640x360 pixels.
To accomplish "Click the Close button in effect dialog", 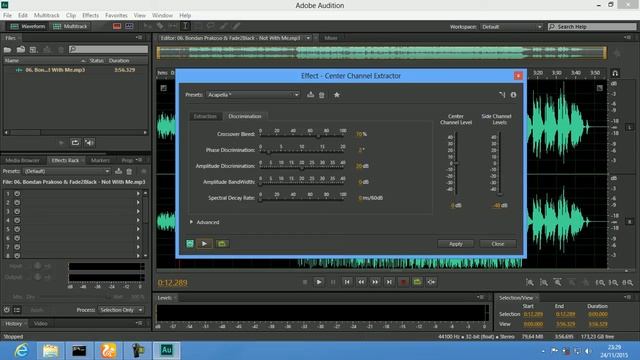I will click(x=498, y=244).
